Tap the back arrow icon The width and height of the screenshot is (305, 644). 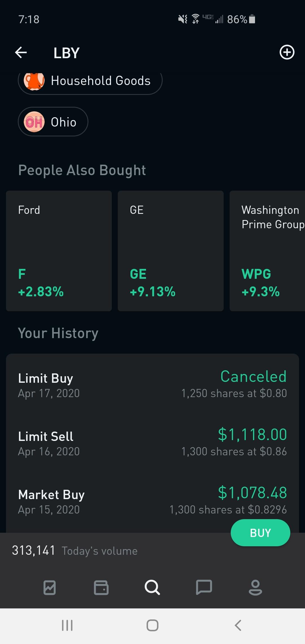[21, 53]
